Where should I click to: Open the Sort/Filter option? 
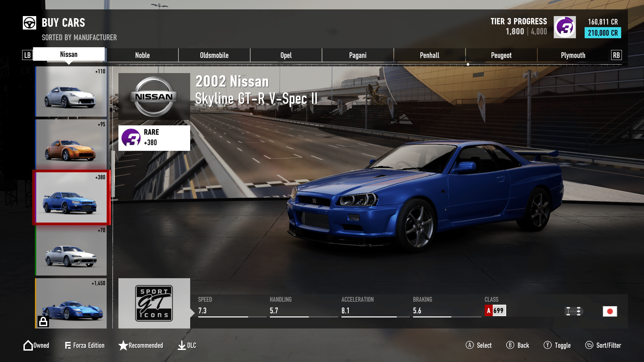point(603,345)
